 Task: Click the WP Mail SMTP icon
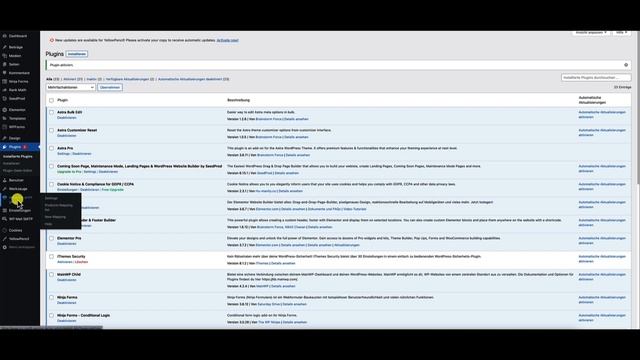4,219
